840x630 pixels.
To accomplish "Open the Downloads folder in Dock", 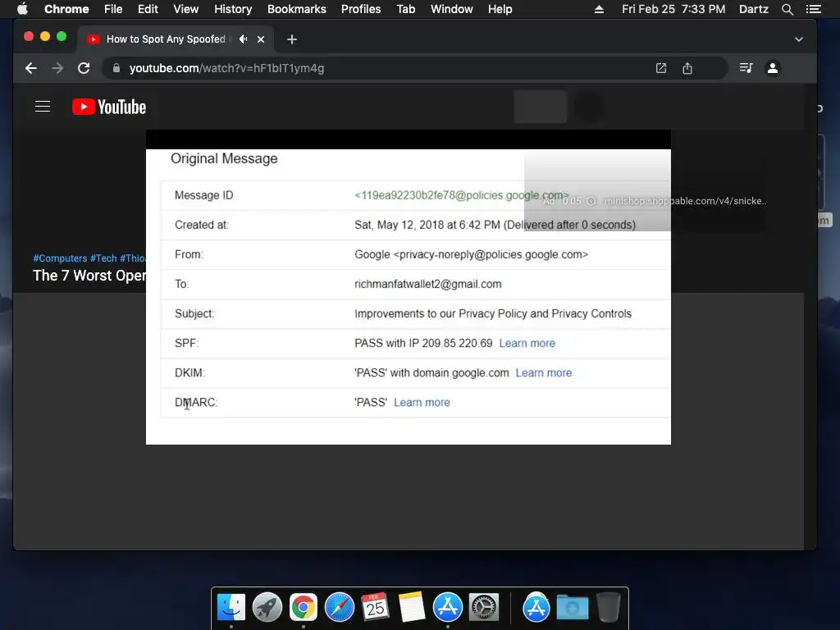I will pos(572,608).
